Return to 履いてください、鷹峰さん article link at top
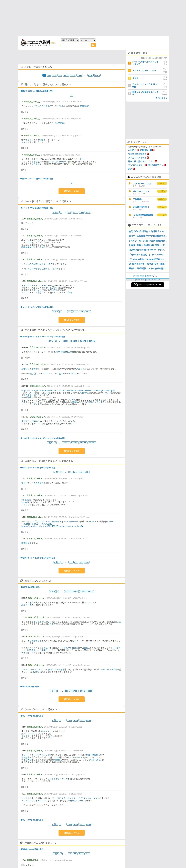Screen dimensions: 186x868 37,91
